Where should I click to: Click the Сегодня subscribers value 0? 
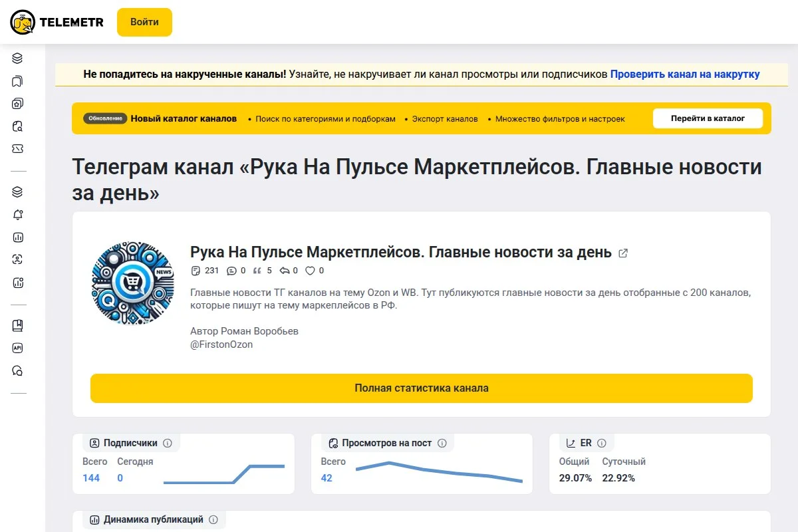pyautogui.click(x=120, y=478)
